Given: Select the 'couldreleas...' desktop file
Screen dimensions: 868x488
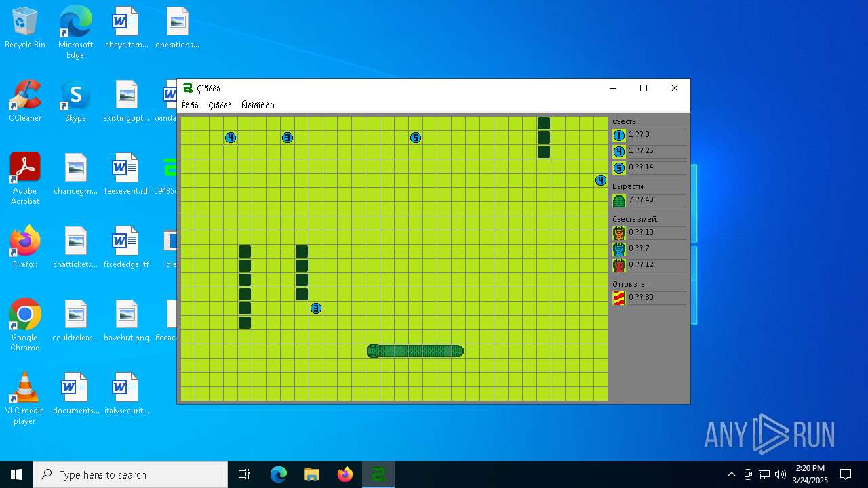Looking at the screenshot, I should click(x=75, y=321).
